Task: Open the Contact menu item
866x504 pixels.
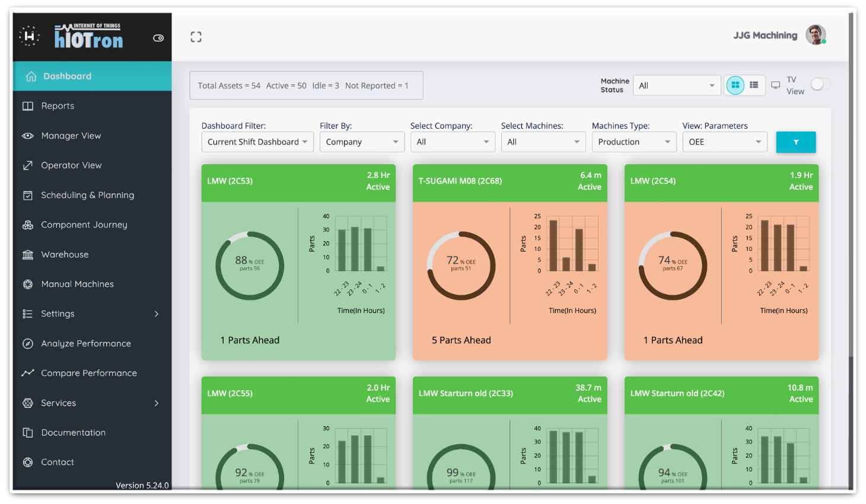Action: point(92,462)
